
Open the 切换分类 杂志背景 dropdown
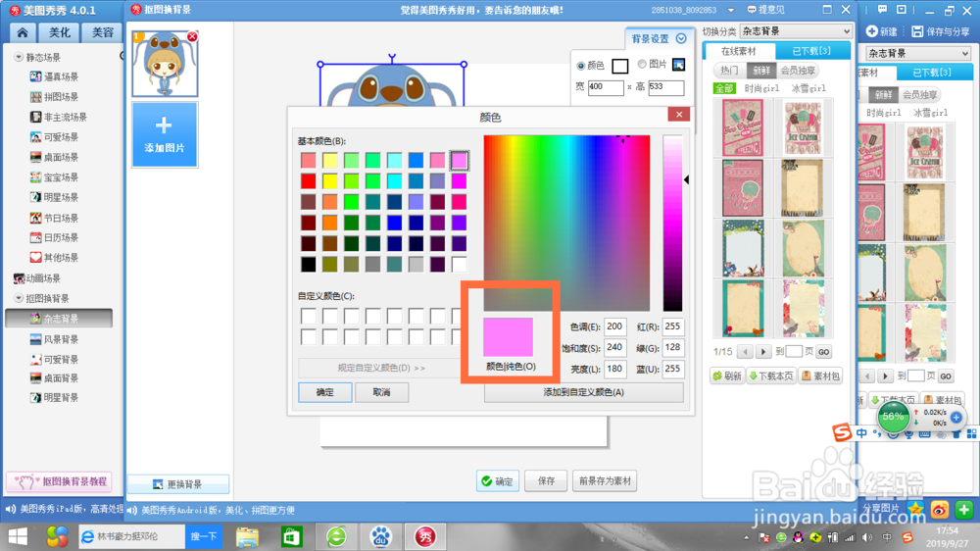pyautogui.click(x=796, y=30)
